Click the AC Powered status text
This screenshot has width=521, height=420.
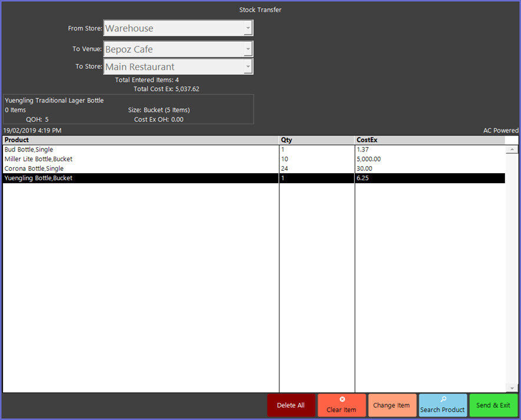point(501,131)
